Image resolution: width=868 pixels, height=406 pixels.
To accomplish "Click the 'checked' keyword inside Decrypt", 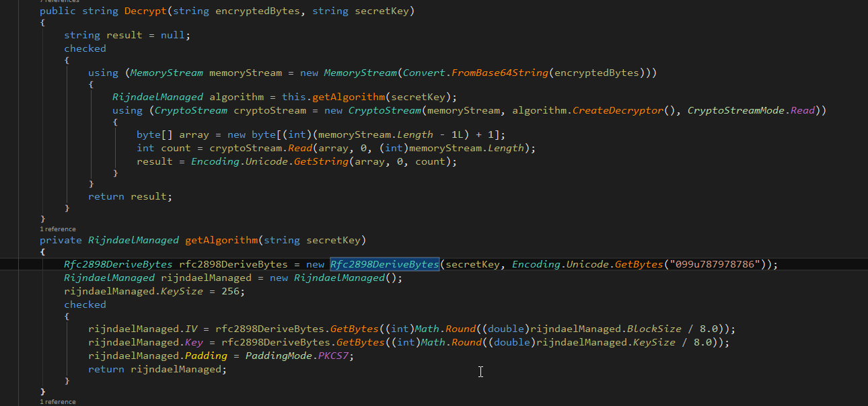I will 85,48.
